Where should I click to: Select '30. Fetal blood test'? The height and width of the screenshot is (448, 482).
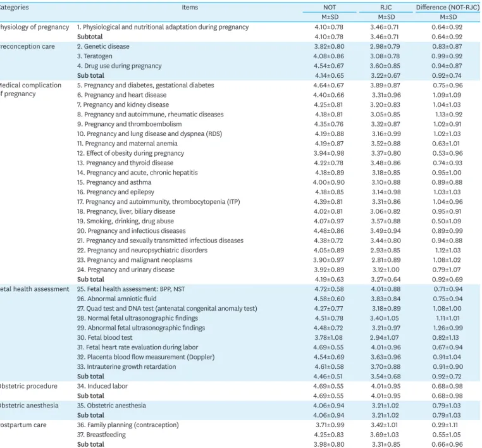point(105,338)
